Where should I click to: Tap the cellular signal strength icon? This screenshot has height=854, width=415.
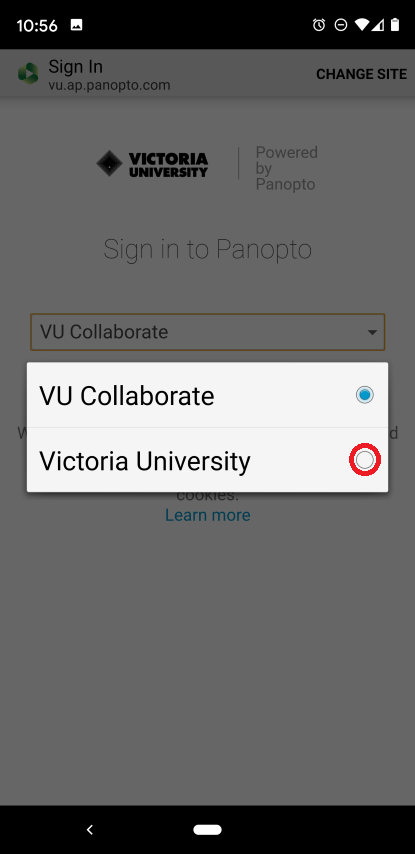click(x=377, y=25)
